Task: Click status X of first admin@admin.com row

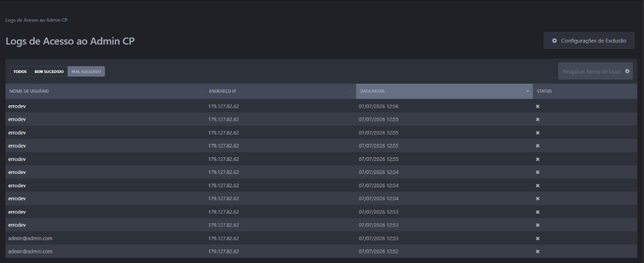Action: coord(538,239)
